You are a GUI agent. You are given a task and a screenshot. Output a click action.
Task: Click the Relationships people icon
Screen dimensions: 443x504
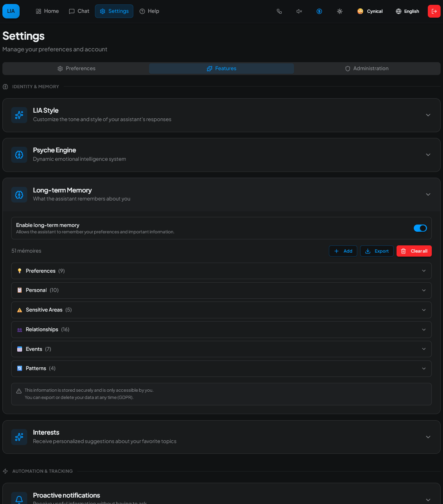(20, 330)
